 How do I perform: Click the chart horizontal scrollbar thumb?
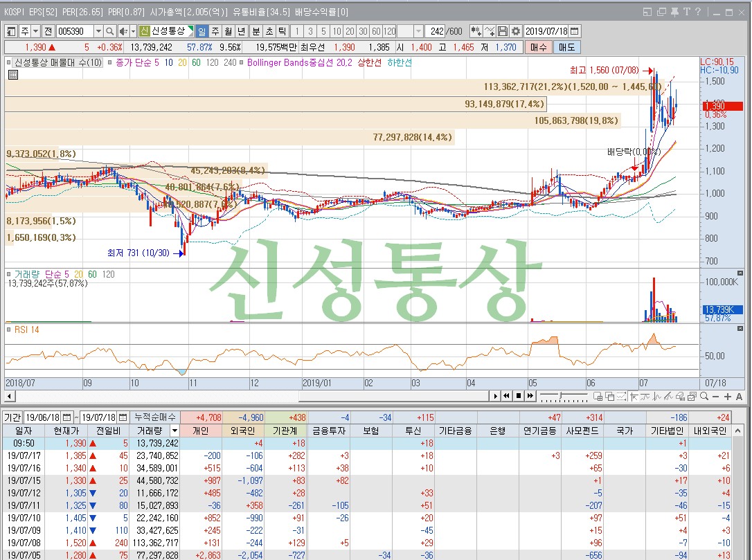pyautogui.click(x=395, y=396)
